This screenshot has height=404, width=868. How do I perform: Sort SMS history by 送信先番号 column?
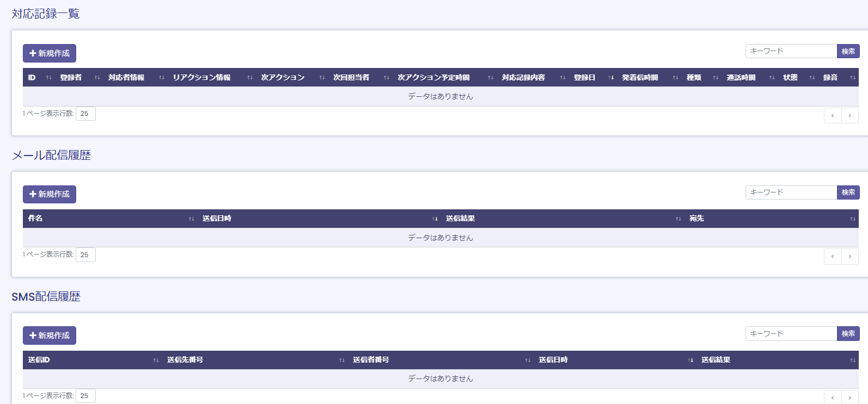coord(185,360)
